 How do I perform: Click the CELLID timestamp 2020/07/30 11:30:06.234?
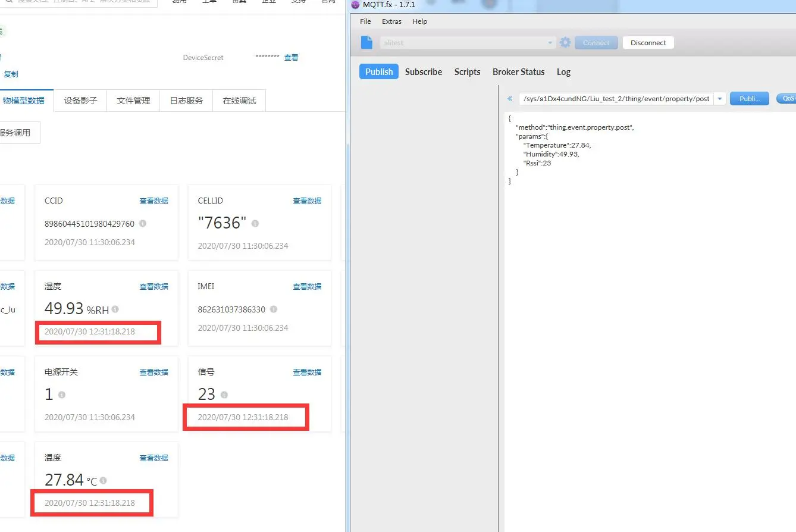(243, 246)
